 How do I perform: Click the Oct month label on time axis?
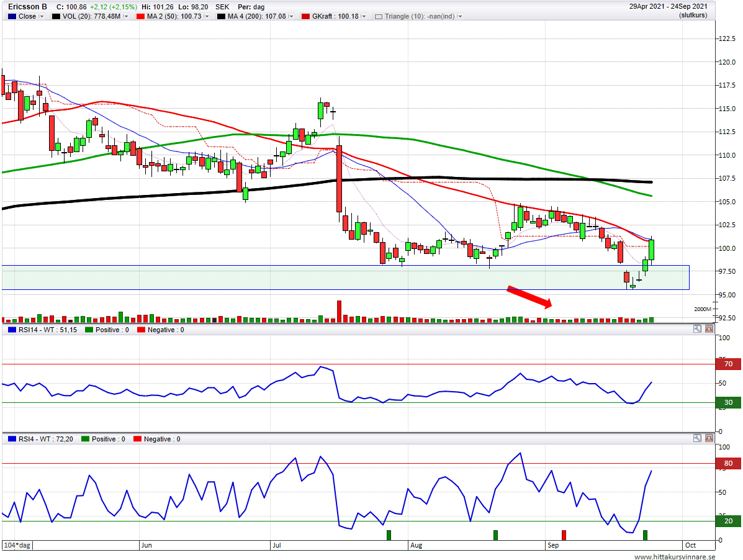[x=690, y=545]
